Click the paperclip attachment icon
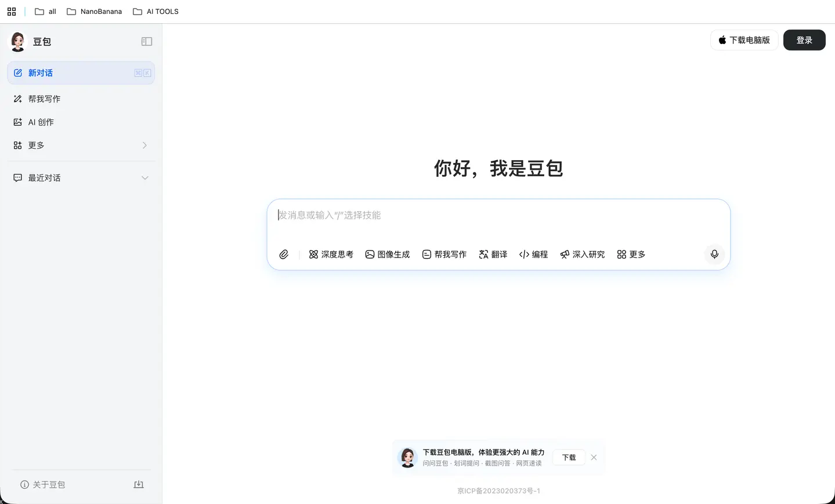This screenshot has width=835, height=504. (x=284, y=255)
